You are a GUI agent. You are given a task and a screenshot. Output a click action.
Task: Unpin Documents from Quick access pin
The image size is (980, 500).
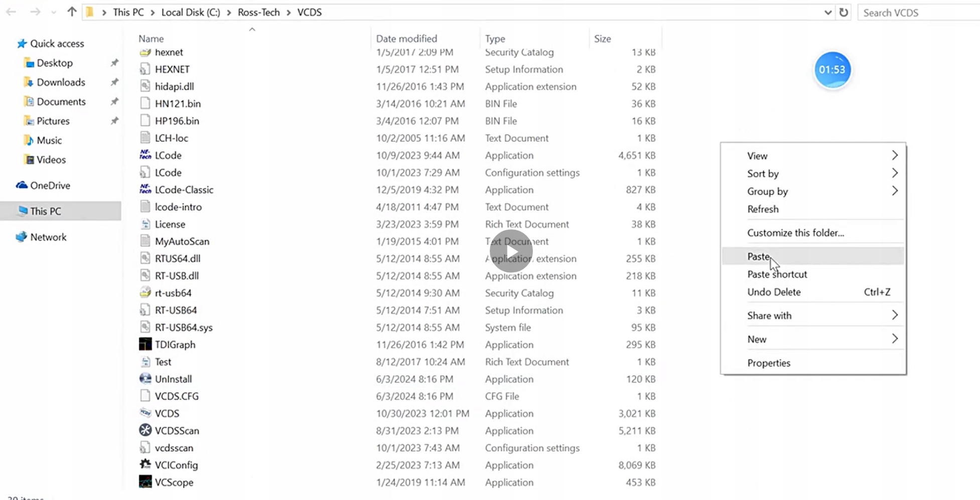[x=114, y=101]
